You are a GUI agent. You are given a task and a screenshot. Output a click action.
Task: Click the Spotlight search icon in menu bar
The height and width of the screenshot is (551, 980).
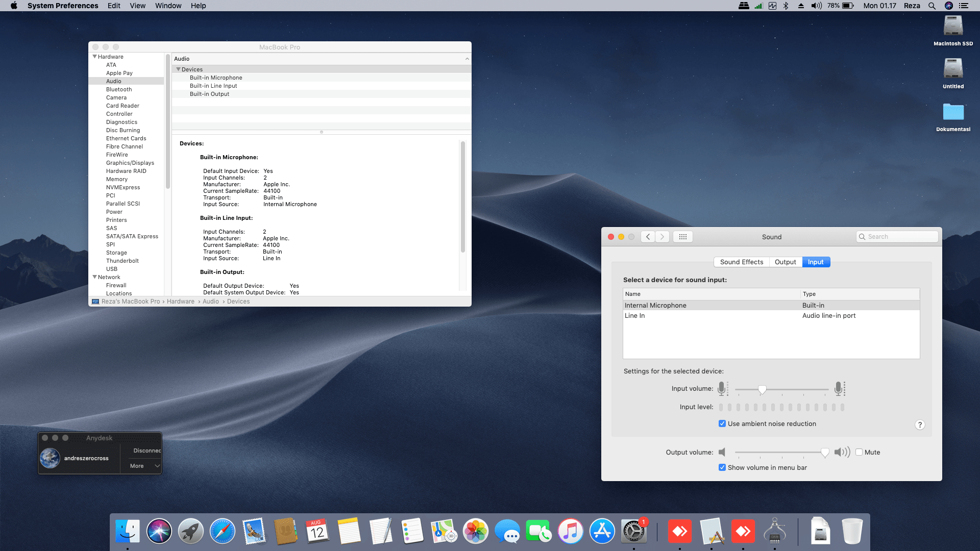point(932,6)
